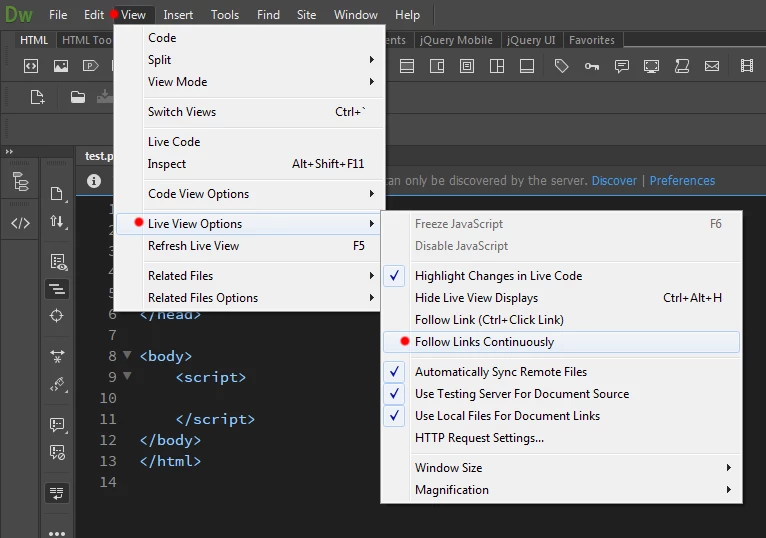
Task: Collapse the script tag code fold
Action: pyautogui.click(x=127, y=376)
